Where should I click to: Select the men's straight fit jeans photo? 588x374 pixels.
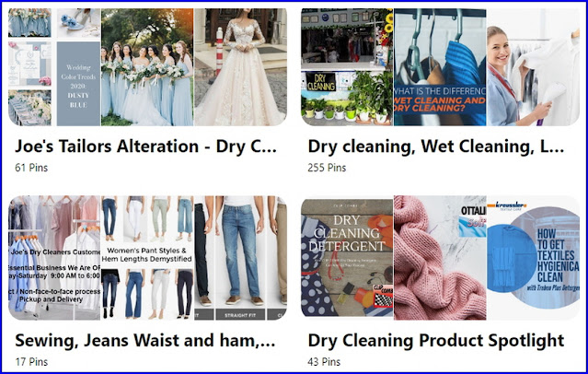[240, 258]
